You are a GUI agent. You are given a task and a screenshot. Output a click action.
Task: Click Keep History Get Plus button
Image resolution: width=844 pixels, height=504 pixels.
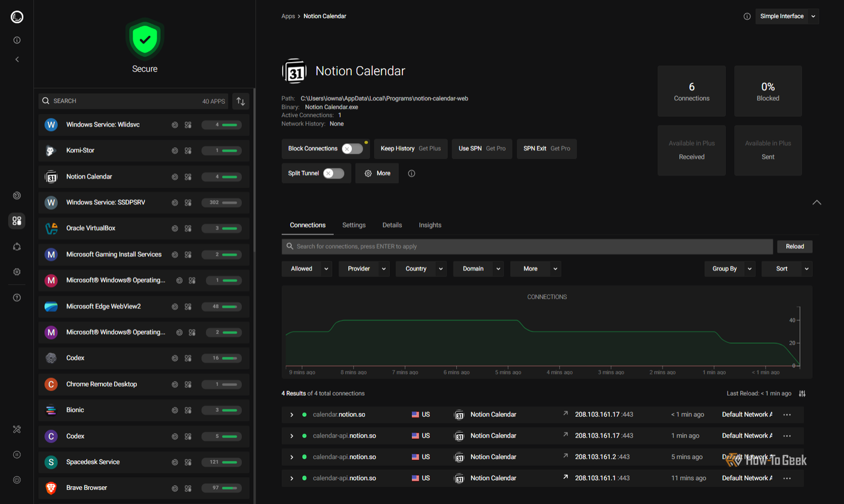click(410, 149)
